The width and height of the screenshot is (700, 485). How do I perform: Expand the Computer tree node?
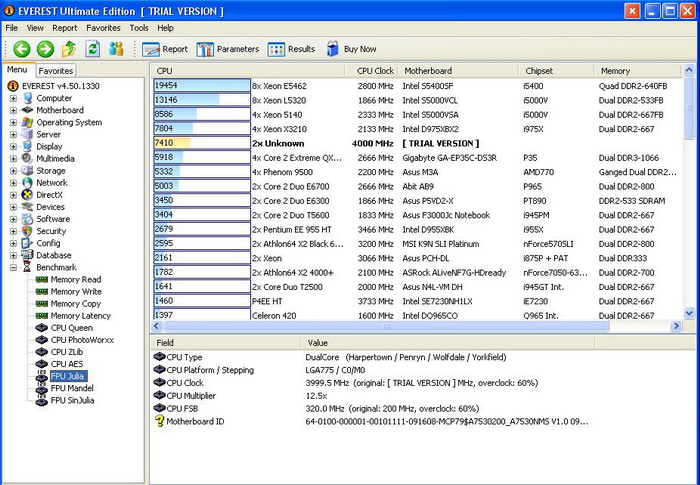pos(13,98)
